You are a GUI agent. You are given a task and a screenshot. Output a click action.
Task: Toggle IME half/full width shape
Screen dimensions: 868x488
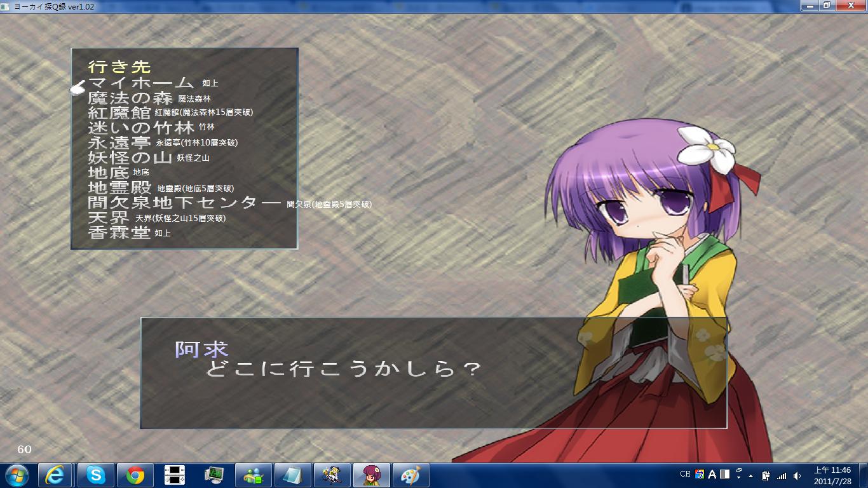point(724,474)
